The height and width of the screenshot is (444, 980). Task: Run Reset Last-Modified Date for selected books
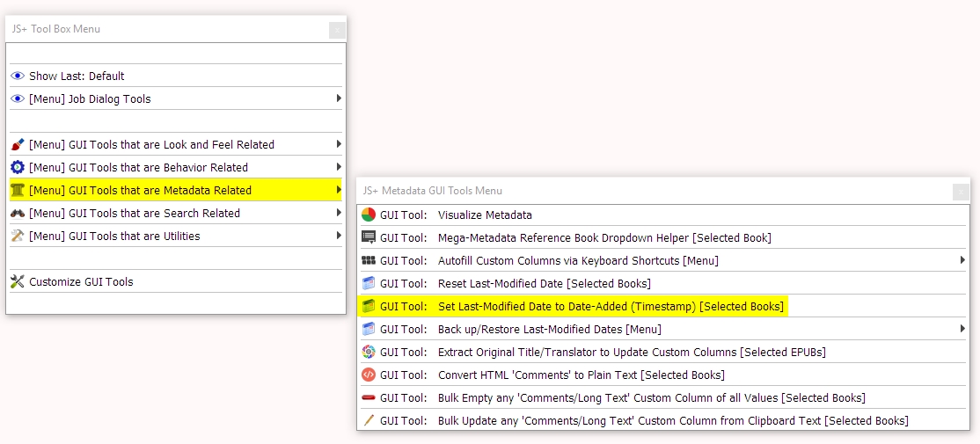coord(663,283)
